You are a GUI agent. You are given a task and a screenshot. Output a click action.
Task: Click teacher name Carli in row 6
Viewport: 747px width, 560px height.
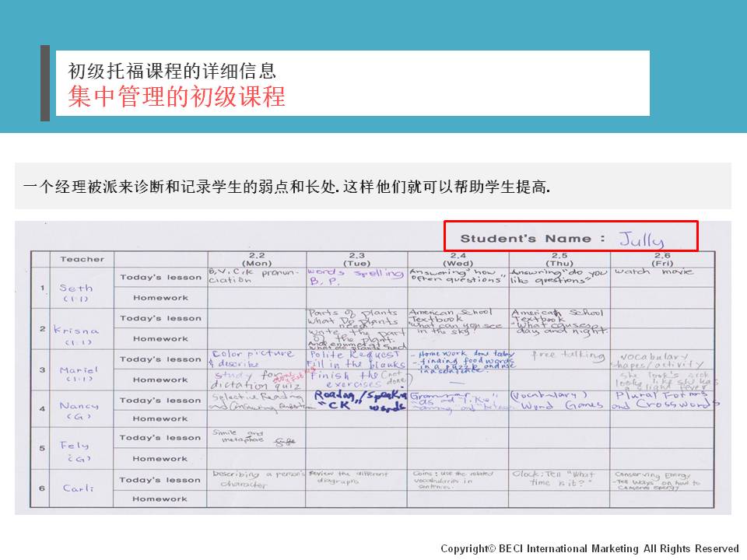click(78, 488)
